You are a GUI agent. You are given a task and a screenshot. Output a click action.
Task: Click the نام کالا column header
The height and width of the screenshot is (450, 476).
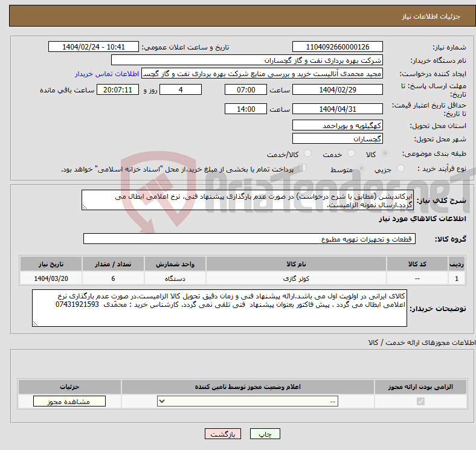pyautogui.click(x=296, y=264)
